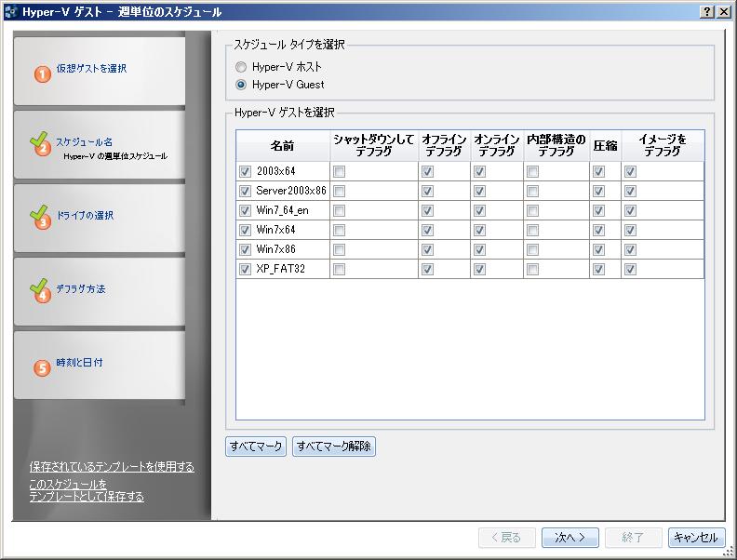Enable shutdown defrag for Win7x86
This screenshot has width=737, height=560.
pyautogui.click(x=339, y=249)
